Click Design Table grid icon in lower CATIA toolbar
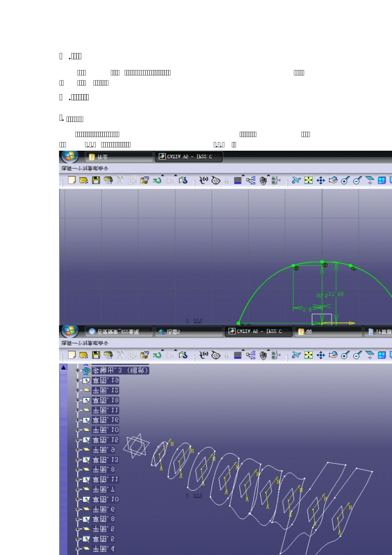 pyautogui.click(x=238, y=355)
